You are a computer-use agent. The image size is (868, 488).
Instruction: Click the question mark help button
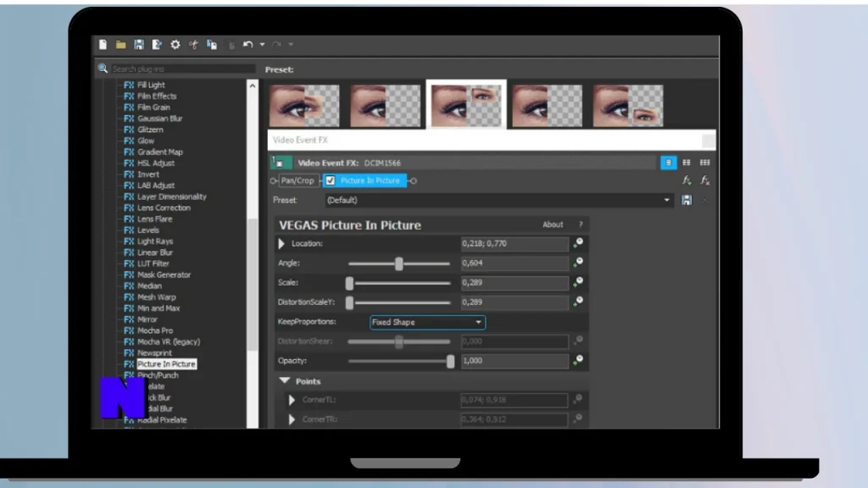tap(581, 225)
